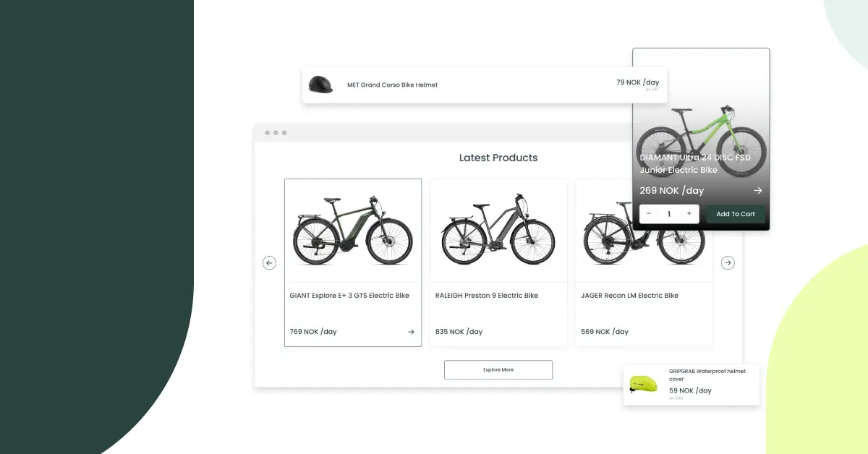The width and height of the screenshot is (868, 454).
Task: Open RALEIGH Preston 9 bike image
Action: tap(498, 231)
